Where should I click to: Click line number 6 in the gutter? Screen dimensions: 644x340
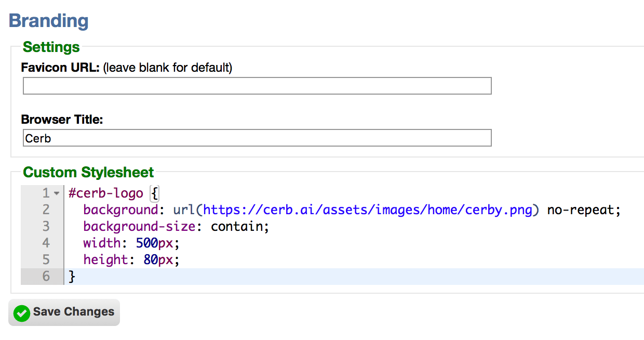pos(46,276)
